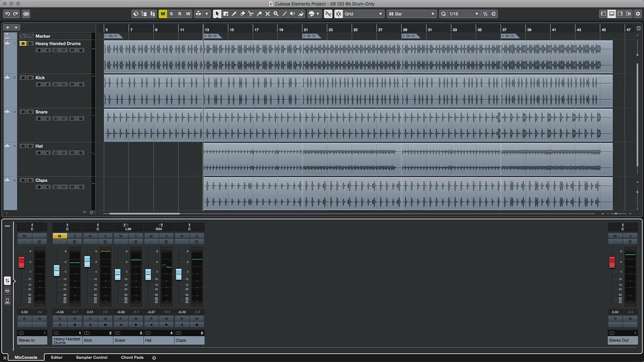
Task: Click the Bb 03 marker on timeline
Action: tap(310, 36)
